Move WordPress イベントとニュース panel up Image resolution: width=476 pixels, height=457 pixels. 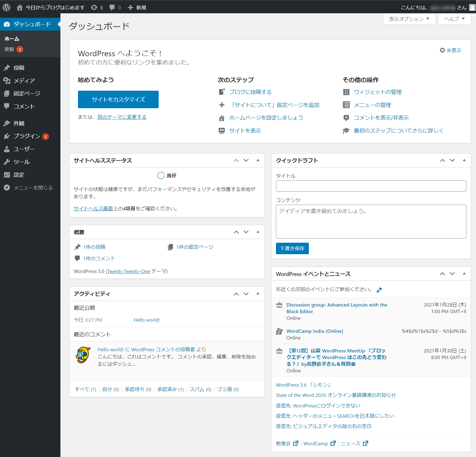(442, 274)
